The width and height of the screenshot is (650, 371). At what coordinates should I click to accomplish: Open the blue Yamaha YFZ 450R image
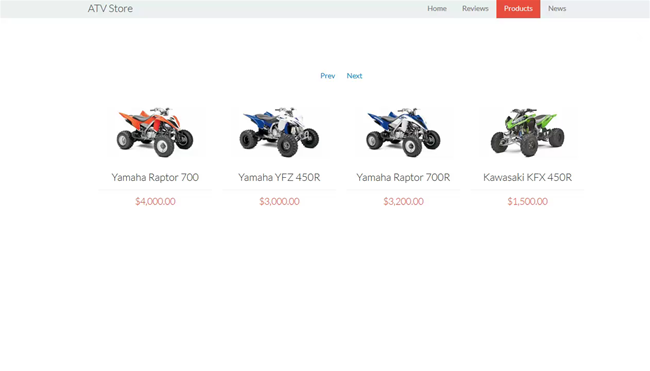point(279,132)
